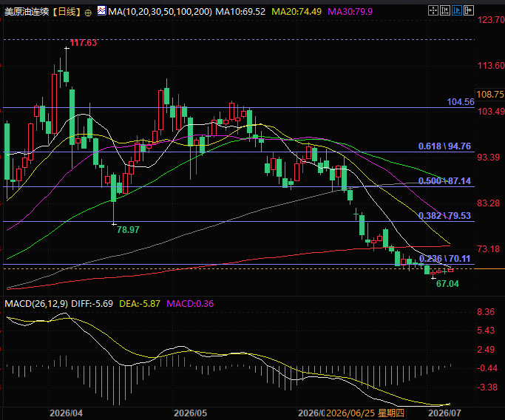Click the 8.36 MACD axis value
The height and width of the screenshot is (420, 505).
pos(486,312)
